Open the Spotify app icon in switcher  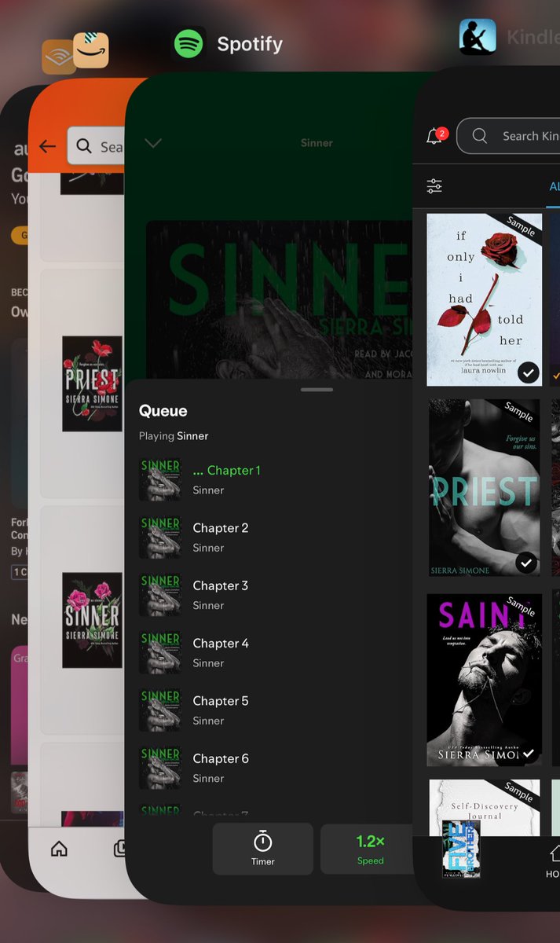coord(188,44)
